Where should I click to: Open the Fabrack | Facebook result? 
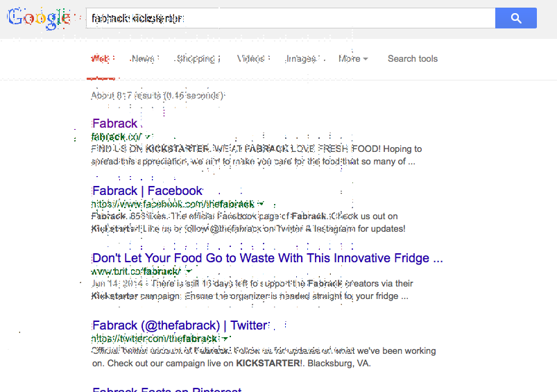tap(147, 191)
